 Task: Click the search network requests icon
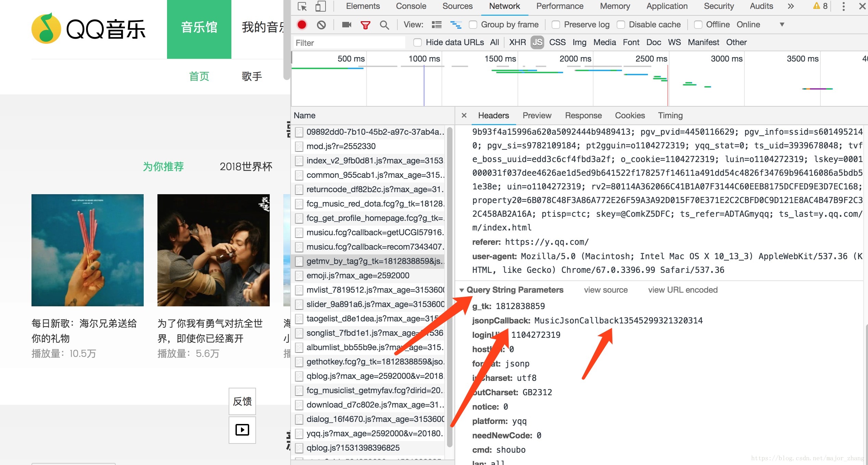pos(385,24)
